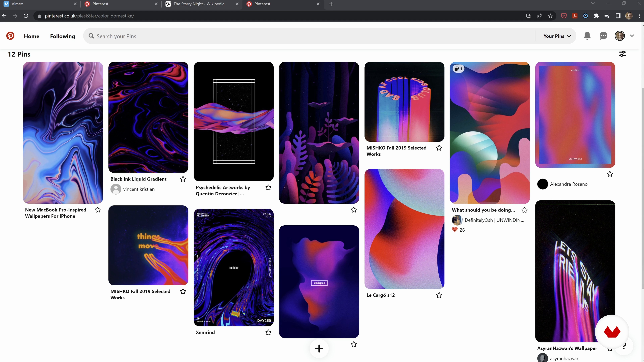
Task: Star the Xemrind pin
Action: click(x=268, y=332)
